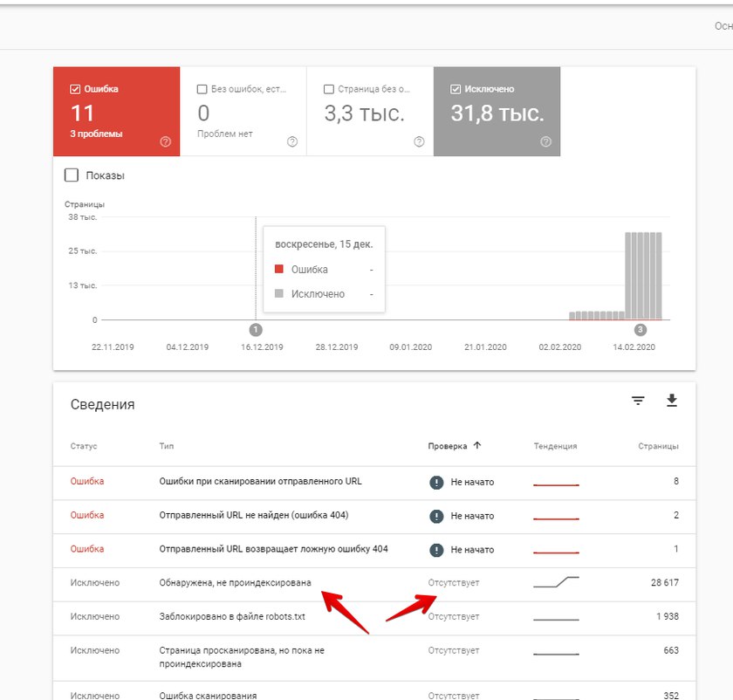Open Обнаружена, не проиндексирована row

pos(374,584)
